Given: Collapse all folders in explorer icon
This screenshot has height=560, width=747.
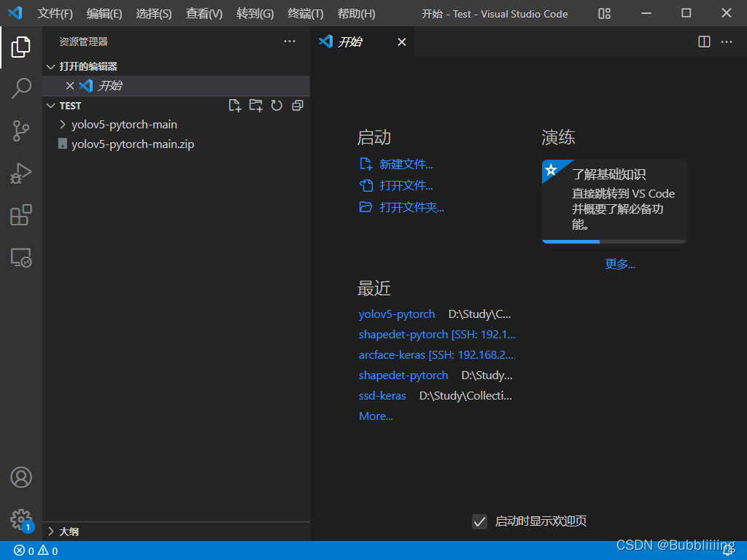Looking at the screenshot, I should 298,105.
